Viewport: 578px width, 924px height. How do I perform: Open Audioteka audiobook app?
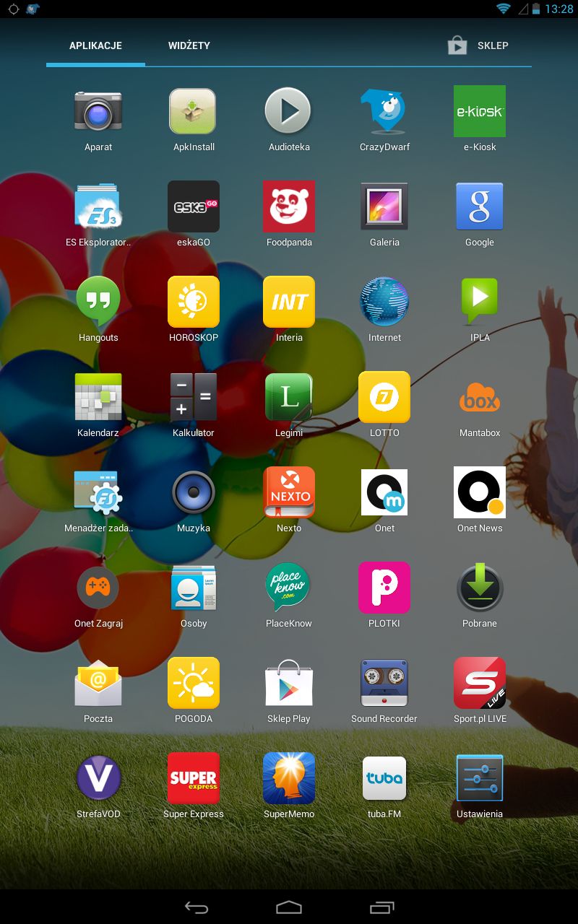tap(288, 112)
